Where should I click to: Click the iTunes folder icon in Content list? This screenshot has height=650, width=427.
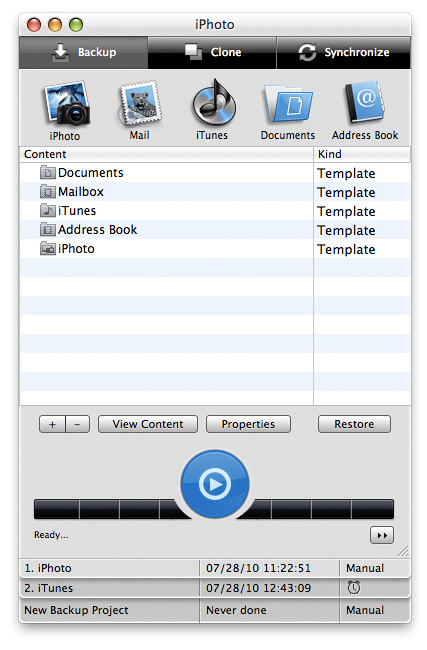[48, 210]
